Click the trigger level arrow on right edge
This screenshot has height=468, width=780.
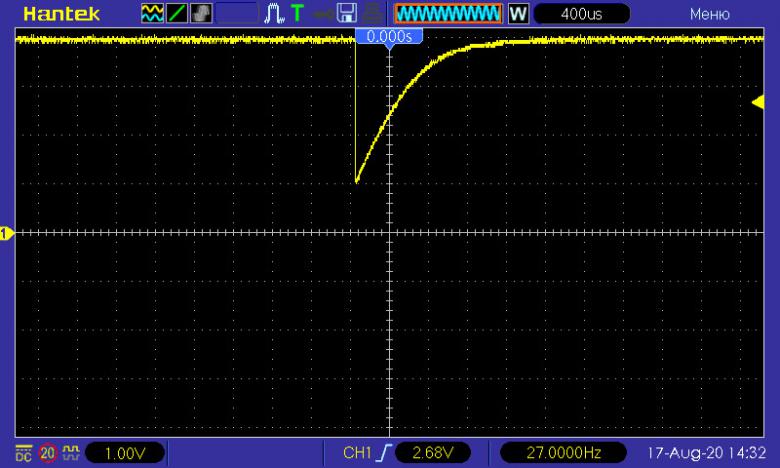click(758, 102)
